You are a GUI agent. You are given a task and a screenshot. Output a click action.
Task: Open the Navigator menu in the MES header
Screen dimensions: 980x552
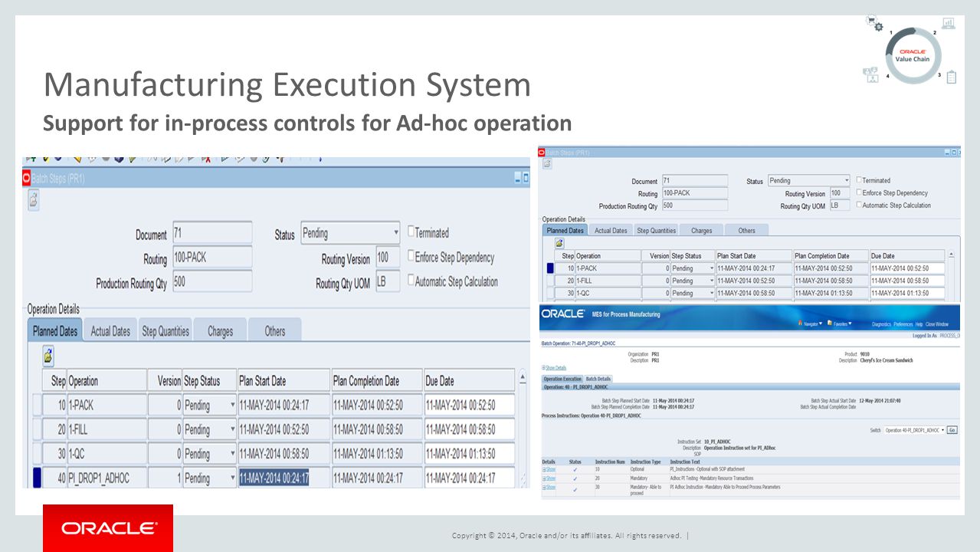point(809,324)
